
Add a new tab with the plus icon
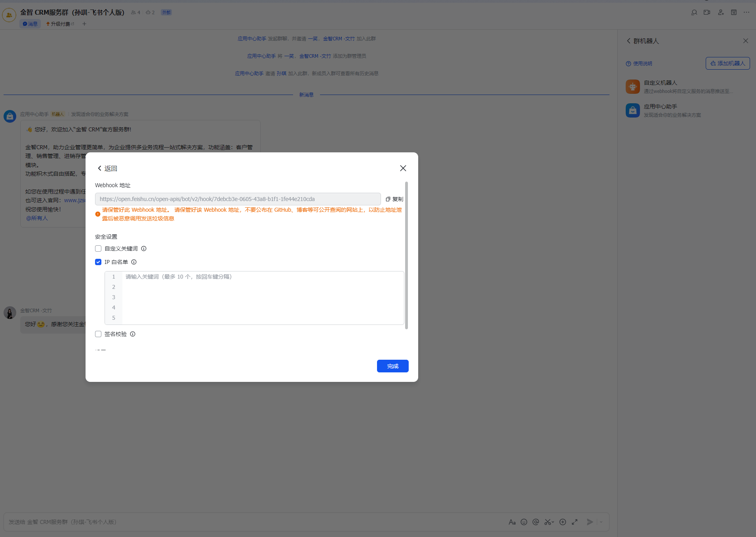[x=84, y=24]
